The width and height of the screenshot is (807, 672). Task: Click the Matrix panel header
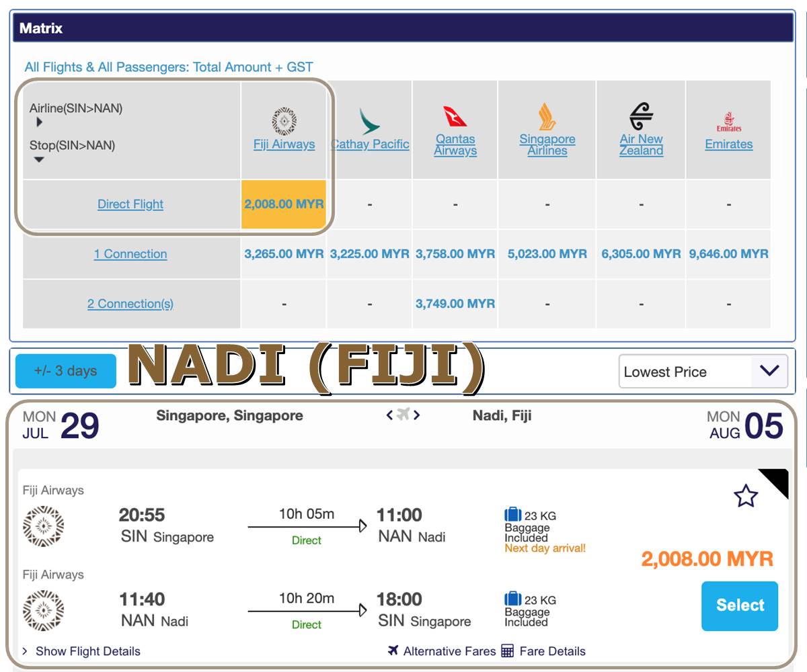click(403, 28)
